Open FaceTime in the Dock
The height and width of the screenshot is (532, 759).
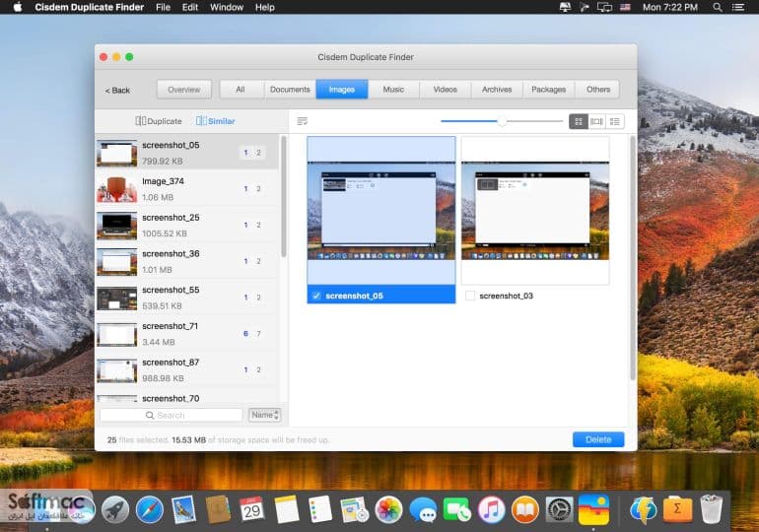457,509
